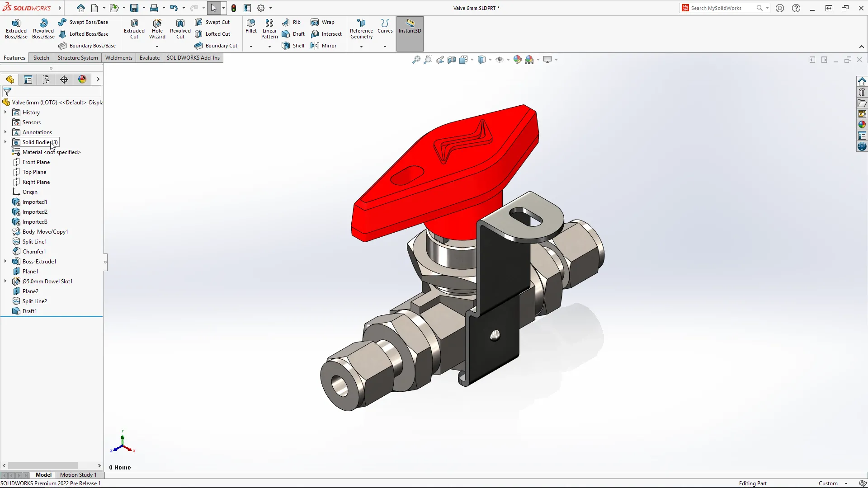868x488 pixels.
Task: Switch to the Motion Study 1 tab
Action: pos(79,475)
